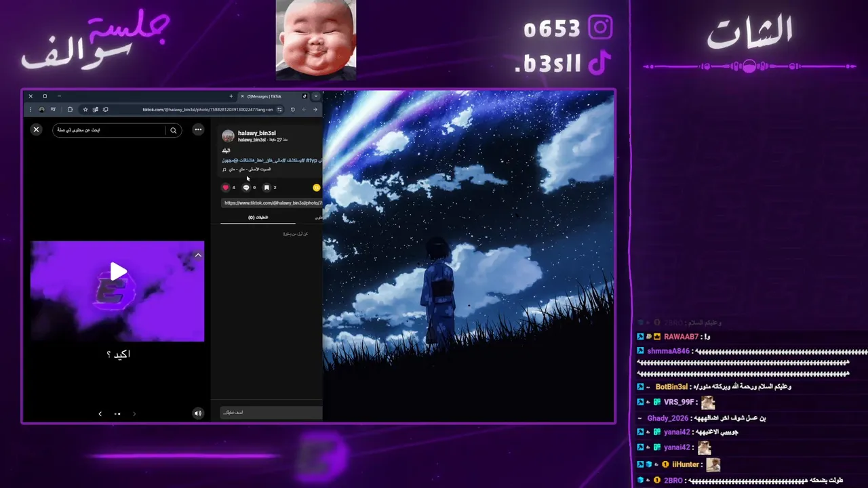868x488 pixels.
Task: Click the TikTok logo in the overlay
Action: tap(599, 64)
